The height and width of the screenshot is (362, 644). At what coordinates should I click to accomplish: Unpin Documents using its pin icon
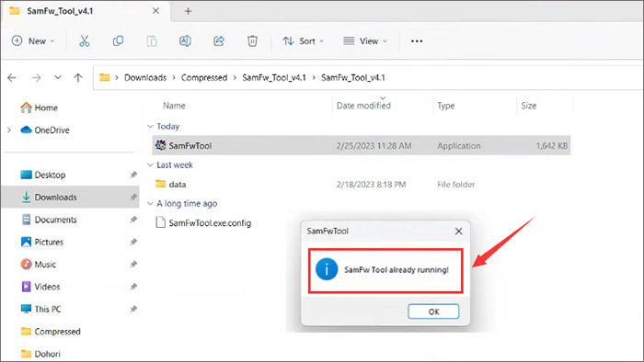click(x=133, y=220)
